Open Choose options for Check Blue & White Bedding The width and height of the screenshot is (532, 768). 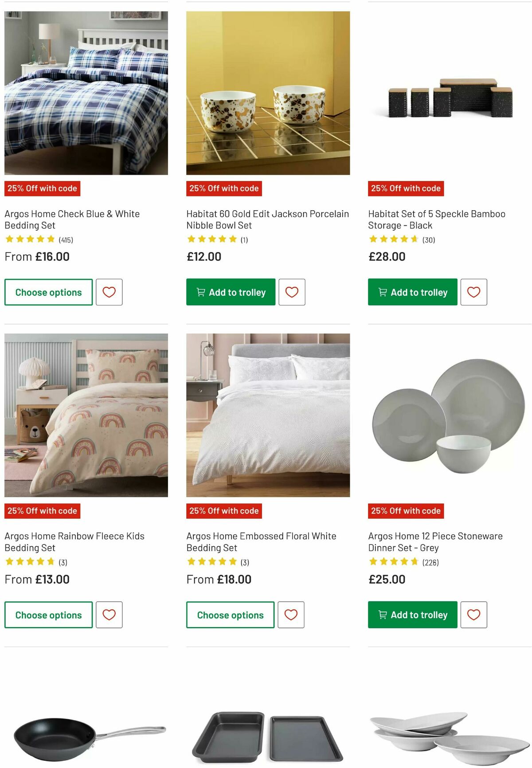[48, 292]
